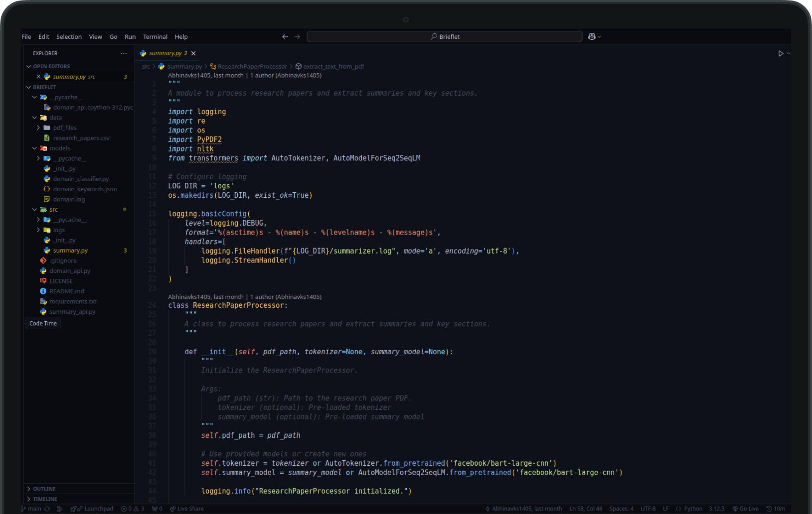Close the summary.py editor tab
Screen dimensions: 812x514
tap(193, 53)
